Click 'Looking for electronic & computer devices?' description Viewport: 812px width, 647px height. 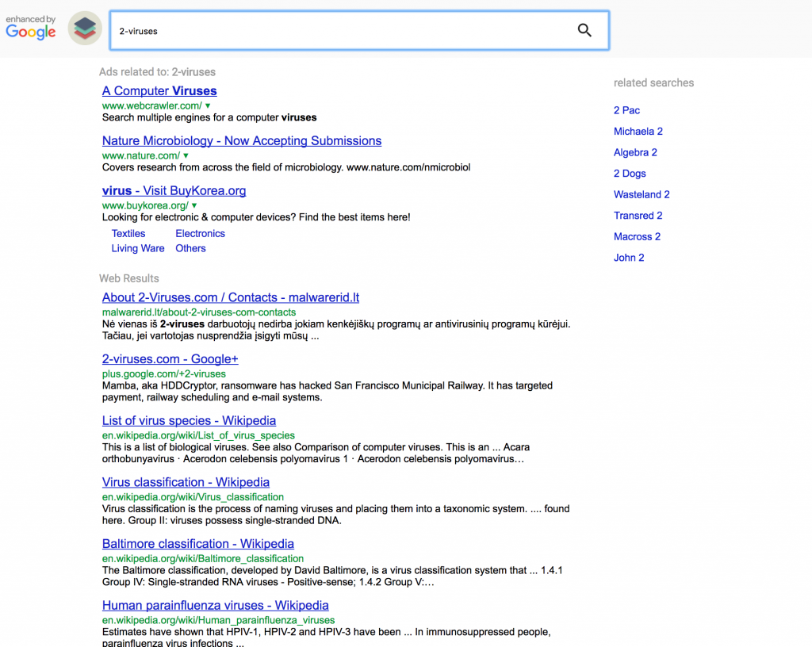click(256, 217)
